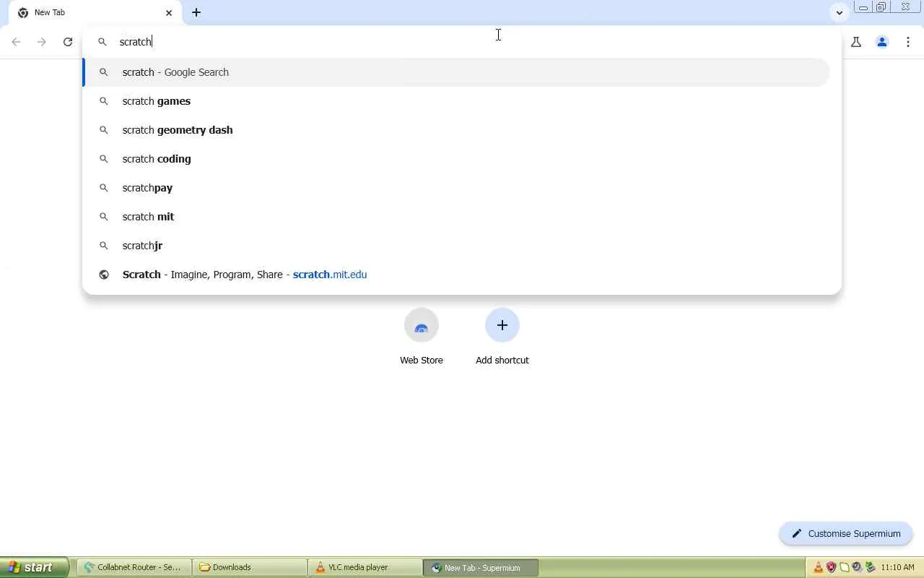Select the "scratch geometry dash" suggestion

[456, 130]
